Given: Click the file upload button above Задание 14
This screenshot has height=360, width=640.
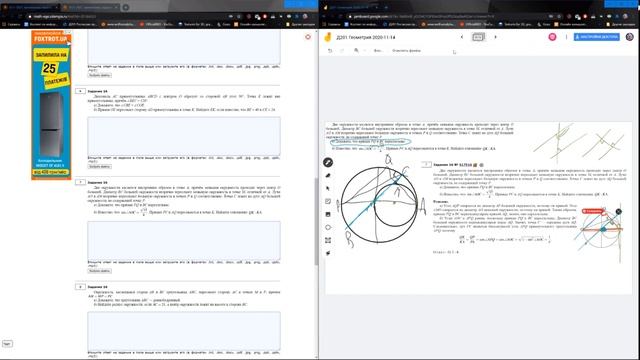Looking at the screenshot, I should point(100,75).
